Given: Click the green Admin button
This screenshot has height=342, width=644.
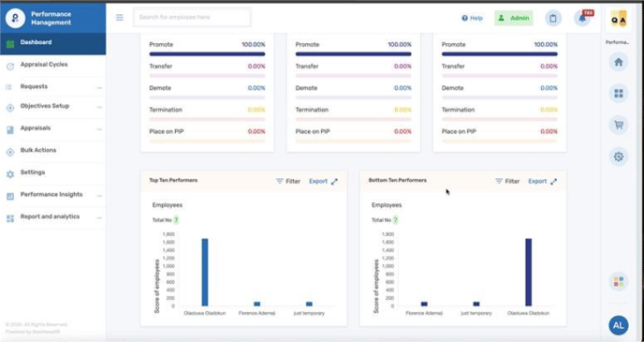Looking at the screenshot, I should click(x=514, y=18).
